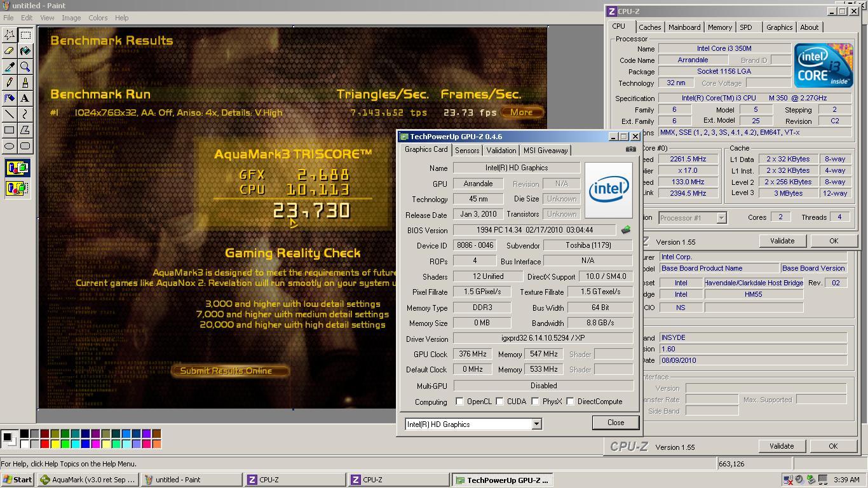868x488 pixels.
Task: Pick the Eraser tool in Paint
Action: point(10,51)
